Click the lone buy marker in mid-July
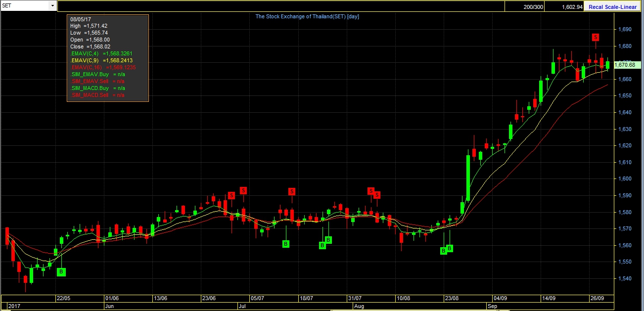Screen dimensions: 644x311 pos(286,244)
